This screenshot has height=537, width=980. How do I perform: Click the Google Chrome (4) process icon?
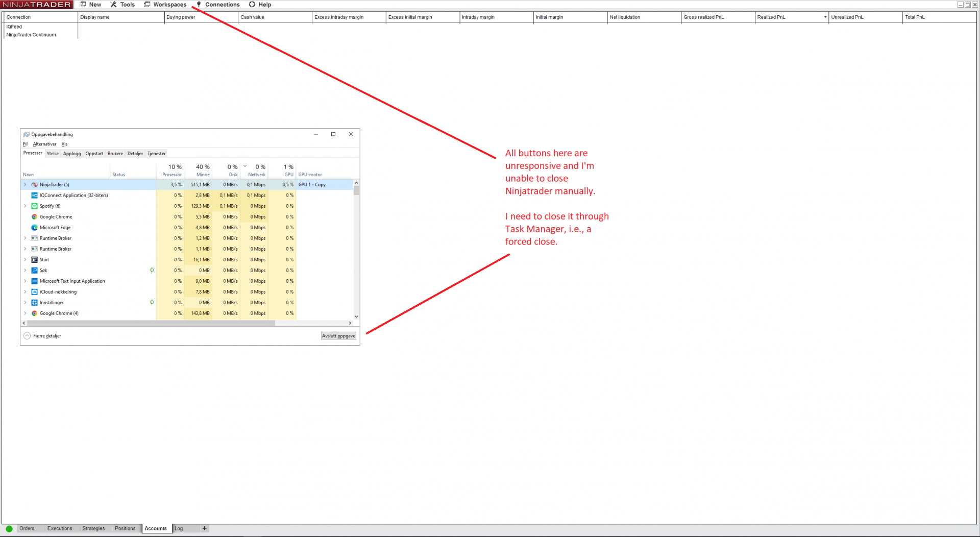(x=34, y=313)
